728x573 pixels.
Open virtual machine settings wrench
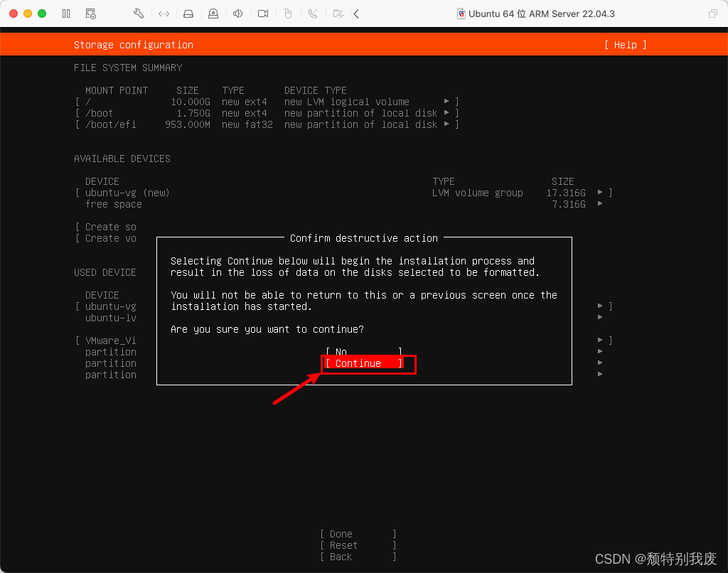click(x=139, y=14)
